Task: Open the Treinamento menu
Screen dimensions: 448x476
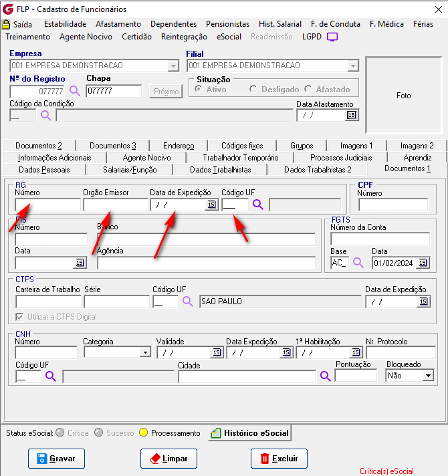Action: click(28, 37)
